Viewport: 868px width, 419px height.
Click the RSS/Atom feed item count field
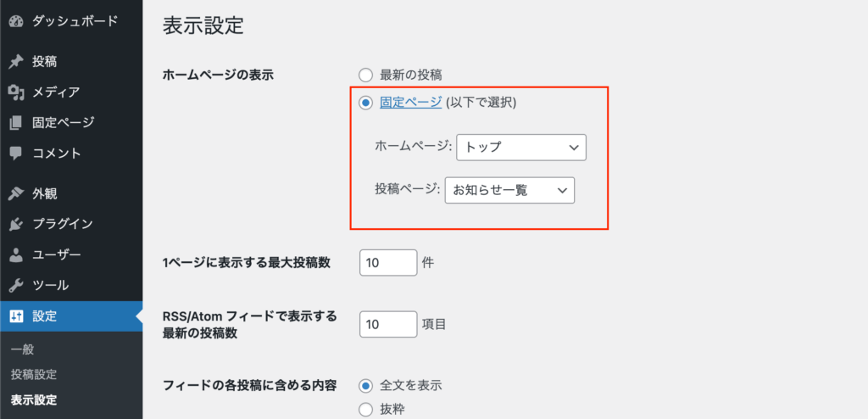[388, 324]
